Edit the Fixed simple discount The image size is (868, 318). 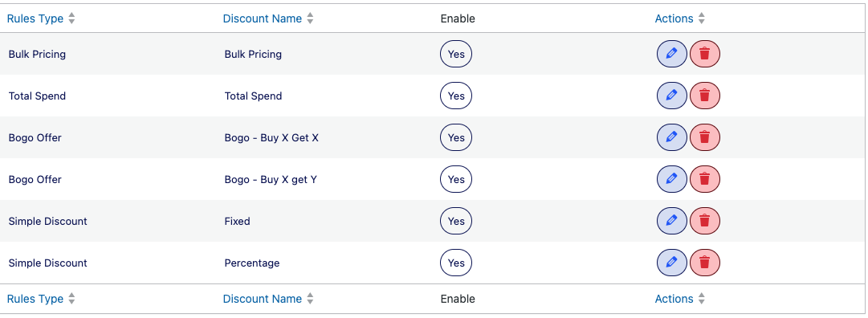(671, 221)
